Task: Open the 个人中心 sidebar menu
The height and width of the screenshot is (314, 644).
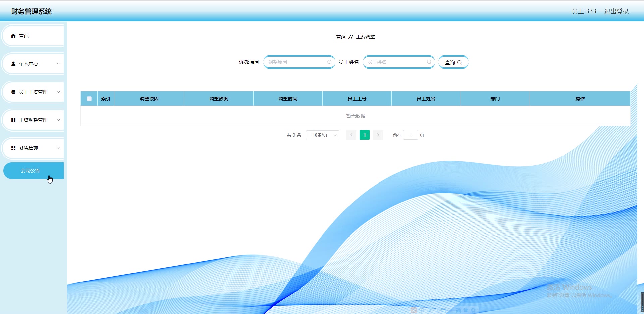Action: tap(34, 64)
